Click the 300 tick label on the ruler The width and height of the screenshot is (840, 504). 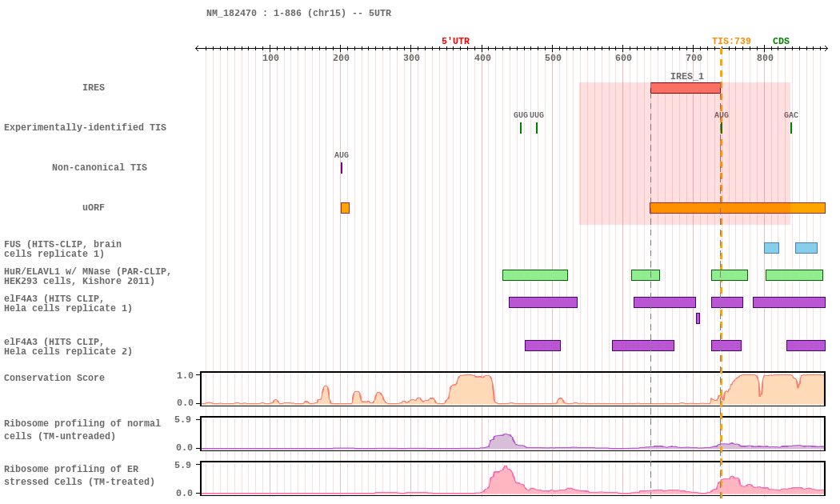click(x=411, y=58)
